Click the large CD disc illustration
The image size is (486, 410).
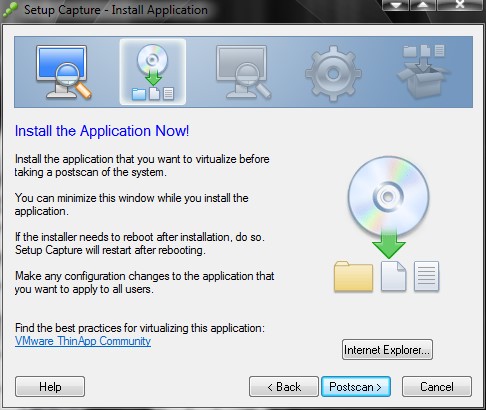pos(388,197)
